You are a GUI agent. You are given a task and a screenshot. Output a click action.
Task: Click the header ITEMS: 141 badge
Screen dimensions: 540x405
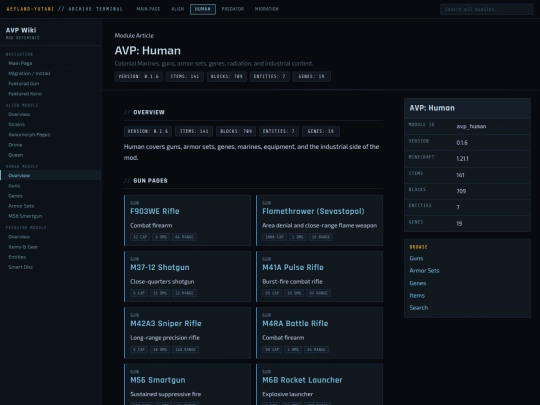[185, 76]
